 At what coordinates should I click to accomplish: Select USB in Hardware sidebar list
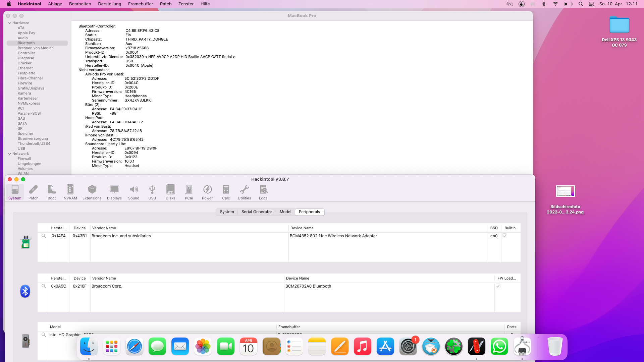[21, 149]
